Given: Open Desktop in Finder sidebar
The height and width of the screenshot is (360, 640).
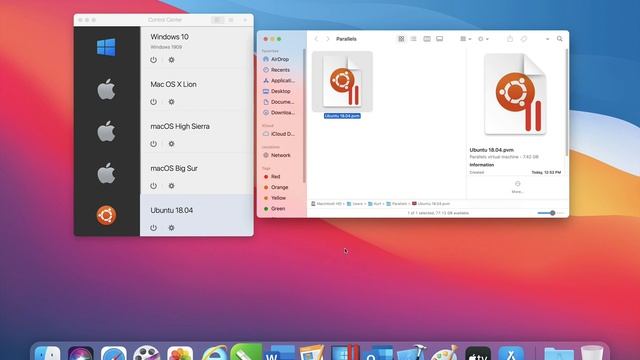Looking at the screenshot, I should coord(277,91).
